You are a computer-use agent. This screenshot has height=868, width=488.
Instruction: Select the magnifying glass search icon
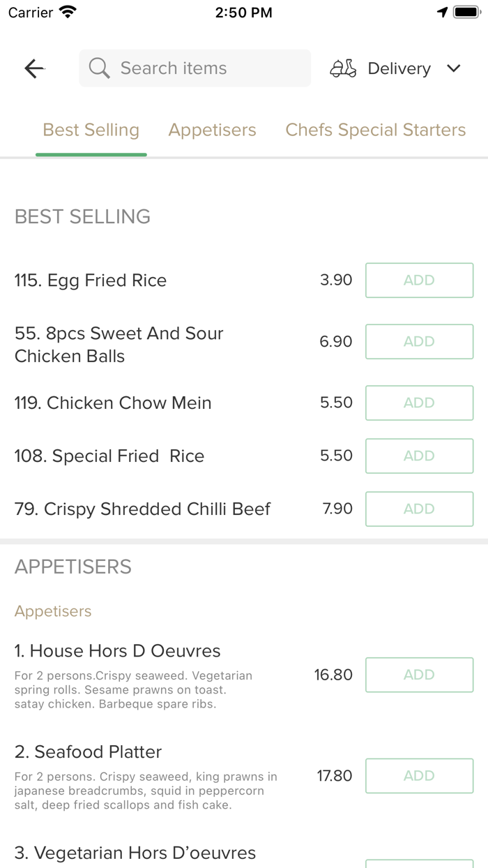click(98, 68)
